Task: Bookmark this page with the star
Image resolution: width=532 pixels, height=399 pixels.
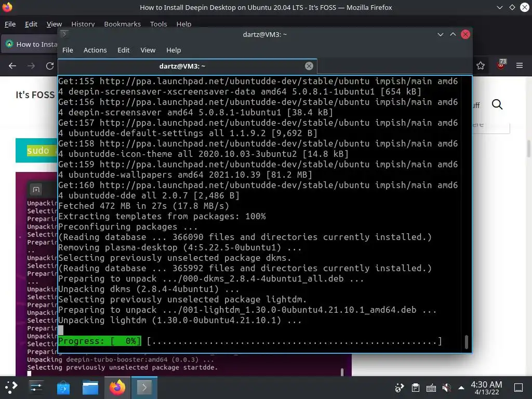Action: coord(481,65)
